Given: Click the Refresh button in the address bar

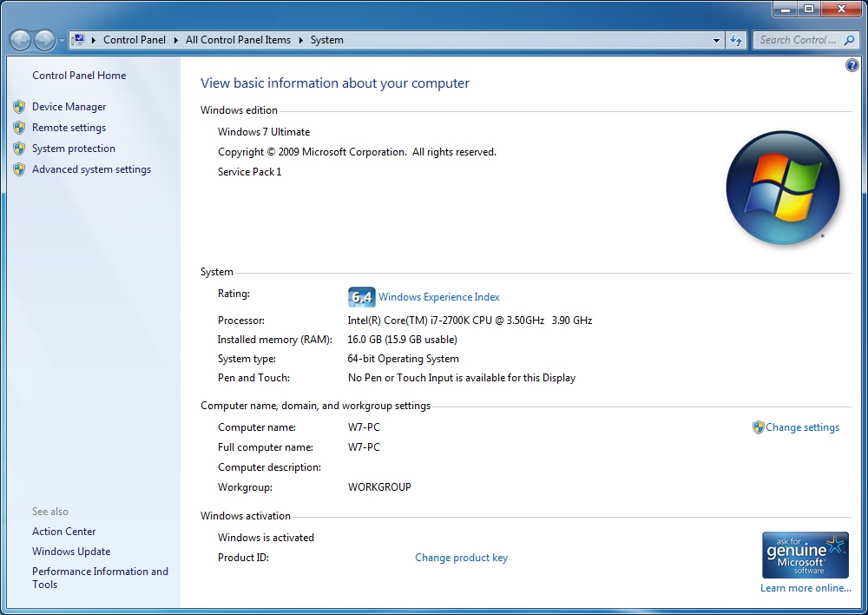Looking at the screenshot, I should click(736, 40).
